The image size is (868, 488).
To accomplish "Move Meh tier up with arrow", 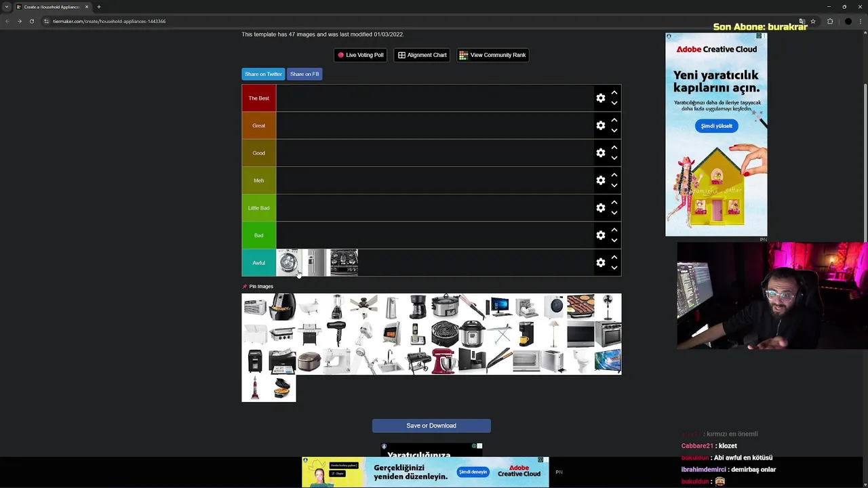I will pyautogui.click(x=614, y=175).
